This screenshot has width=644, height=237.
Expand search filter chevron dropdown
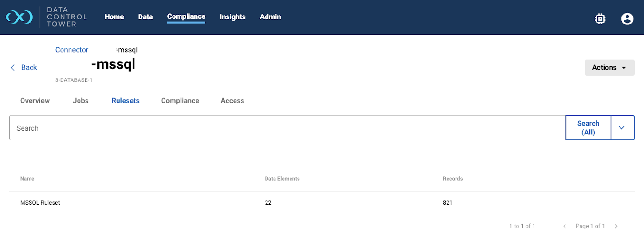[622, 128]
